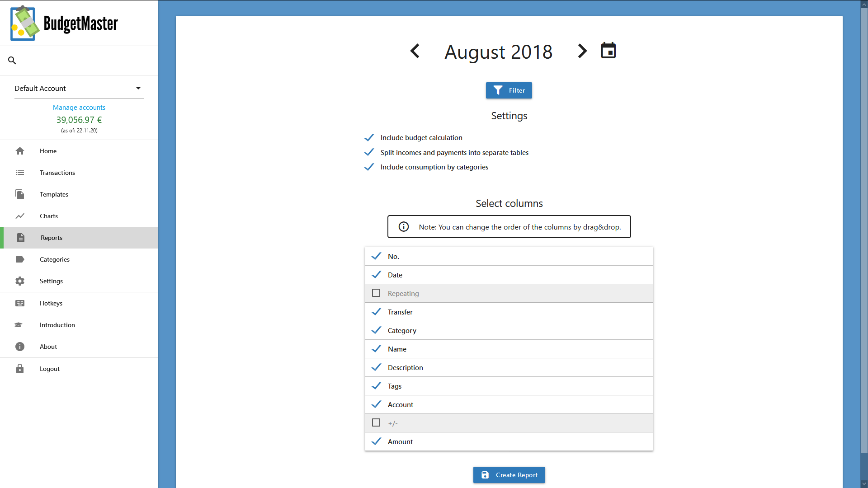Click the Hotkeys keyboard icon

point(20,303)
